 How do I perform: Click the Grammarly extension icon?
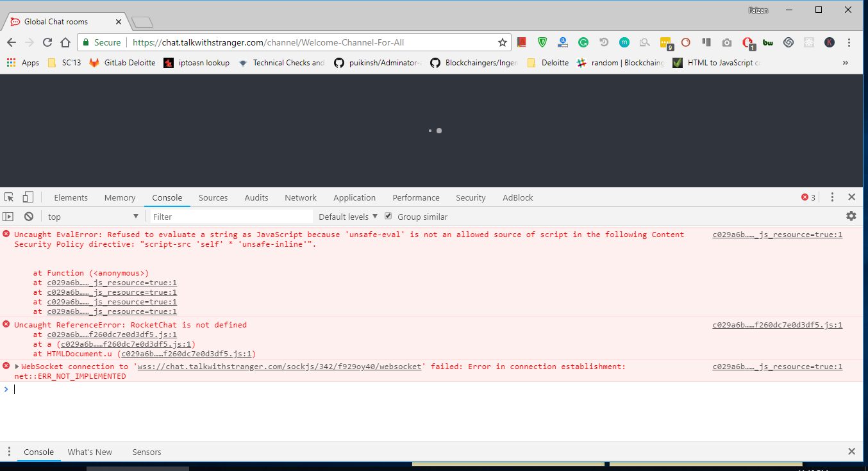[x=583, y=42]
